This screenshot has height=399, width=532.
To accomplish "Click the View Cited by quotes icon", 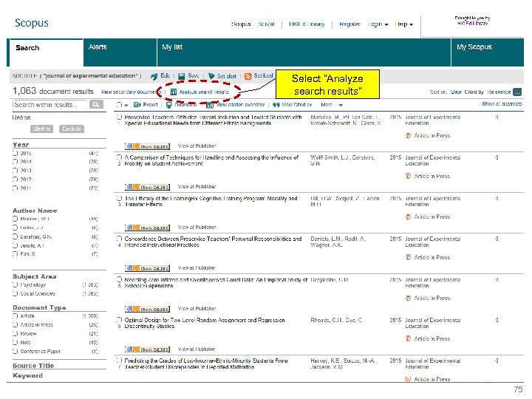I will pyautogui.click(x=276, y=105).
